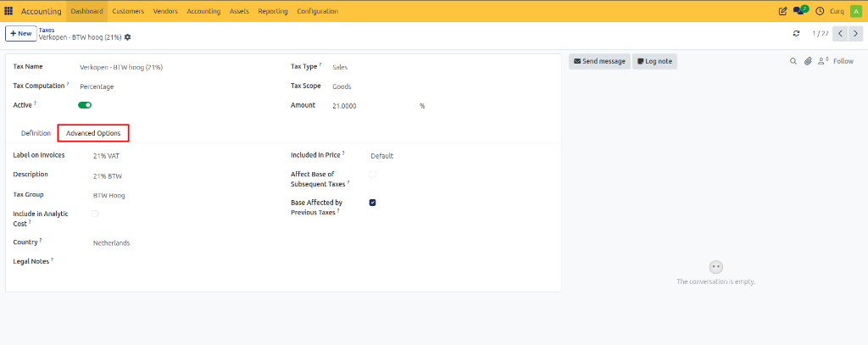The height and width of the screenshot is (345, 868).
Task: Refresh the record with reload icon
Action: [796, 33]
